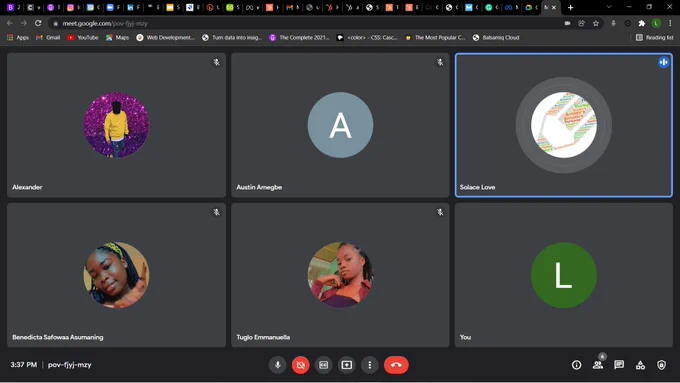
Task: Click the Austin Amegbe name label
Action: (x=259, y=187)
